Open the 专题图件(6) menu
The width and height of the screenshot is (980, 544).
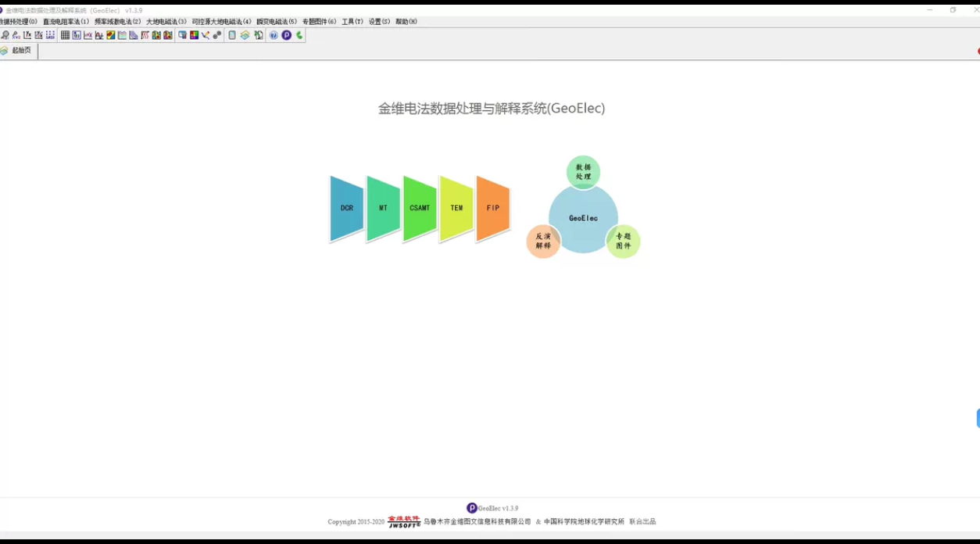319,22
